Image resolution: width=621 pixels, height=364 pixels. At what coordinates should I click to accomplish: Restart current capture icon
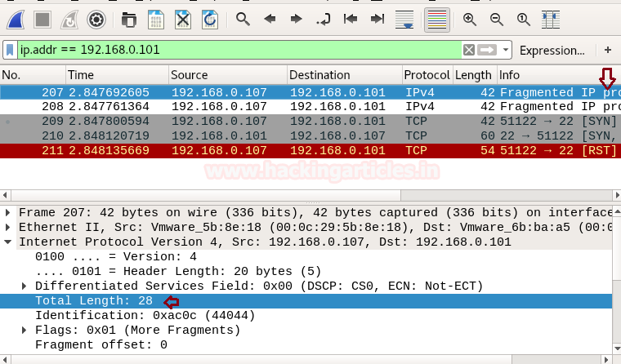[x=69, y=20]
